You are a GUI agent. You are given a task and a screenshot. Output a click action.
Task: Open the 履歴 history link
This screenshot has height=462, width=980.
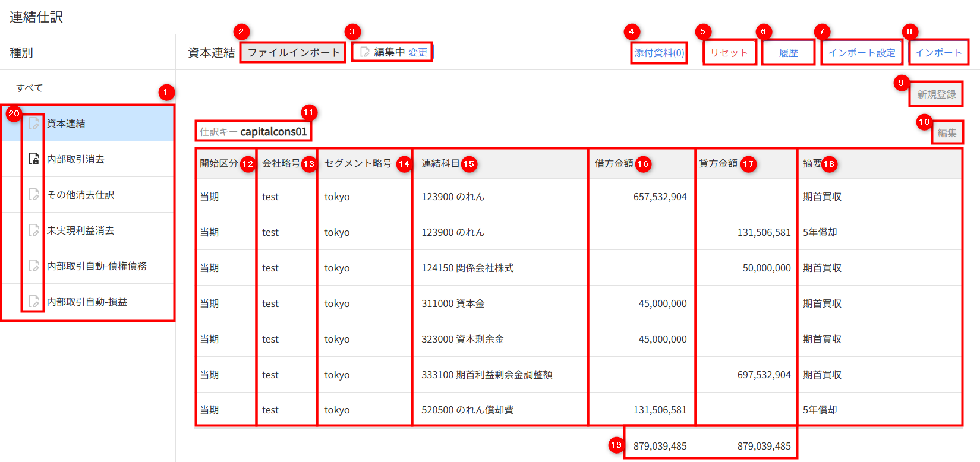[789, 53]
